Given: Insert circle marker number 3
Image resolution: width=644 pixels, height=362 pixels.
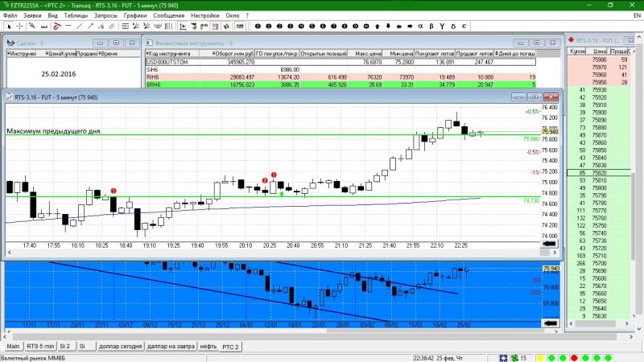Looking at the screenshot, I should click(291, 27).
